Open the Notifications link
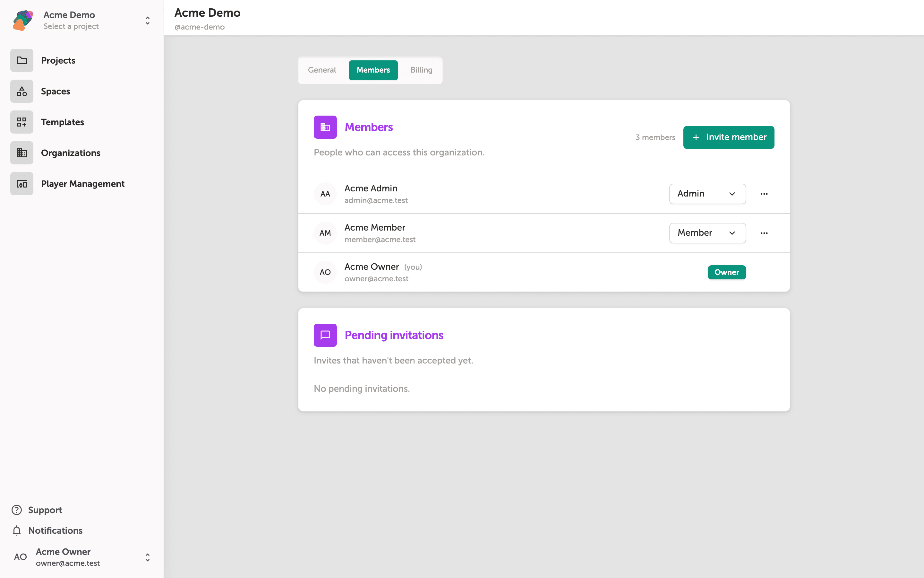Screen dimensions: 924x578 pyautogui.click(x=56, y=530)
